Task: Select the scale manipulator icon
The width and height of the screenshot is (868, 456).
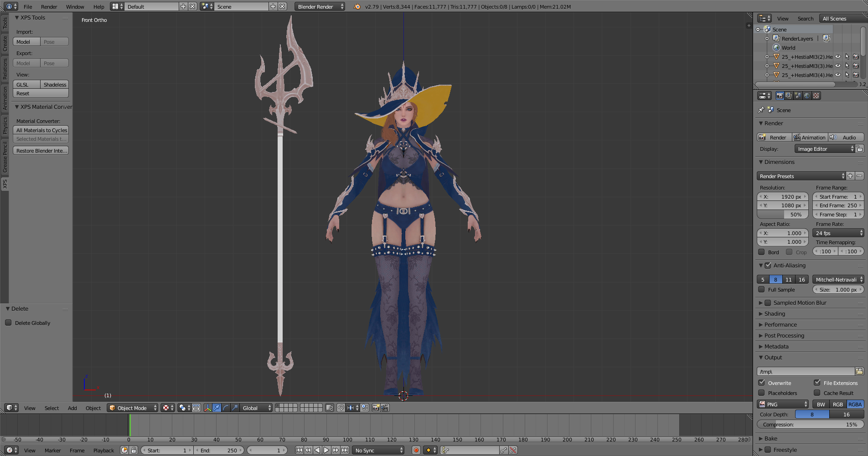Action: [x=235, y=408]
